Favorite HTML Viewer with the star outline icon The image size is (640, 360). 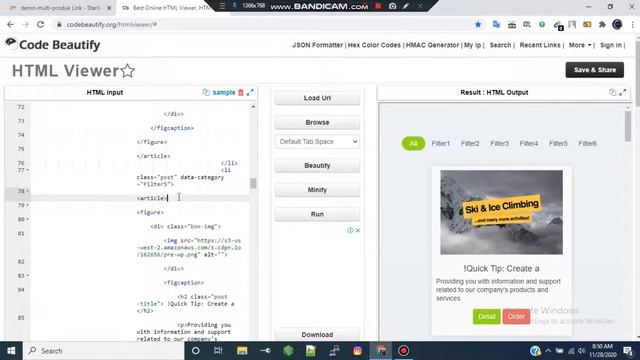pos(128,71)
